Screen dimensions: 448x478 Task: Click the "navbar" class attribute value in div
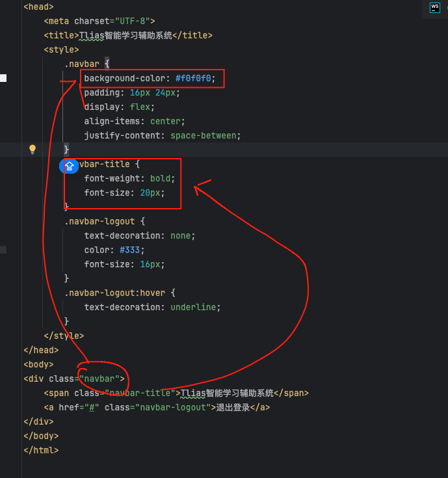pyautogui.click(x=101, y=378)
